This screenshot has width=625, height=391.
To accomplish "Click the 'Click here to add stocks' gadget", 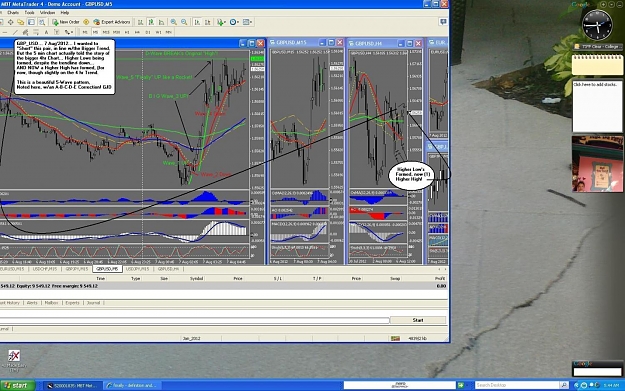I will [x=597, y=106].
